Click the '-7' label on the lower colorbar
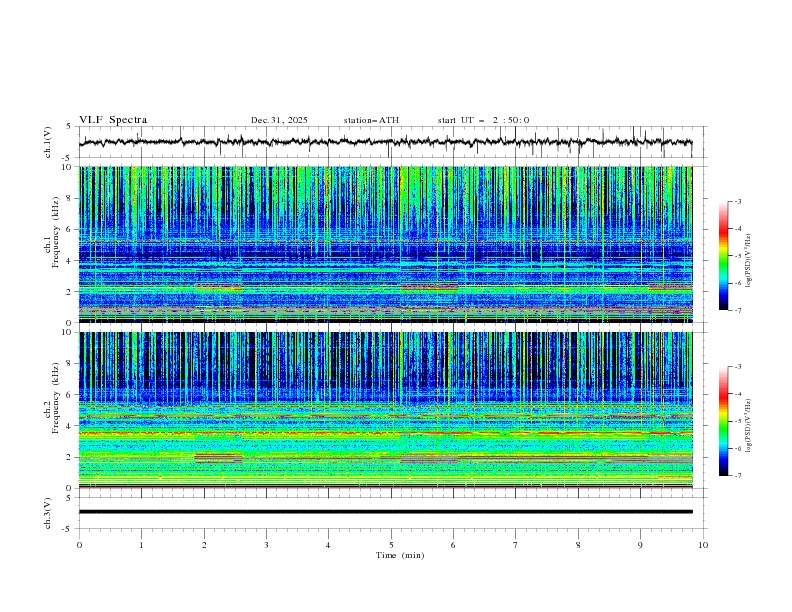792x612 pixels. click(737, 476)
